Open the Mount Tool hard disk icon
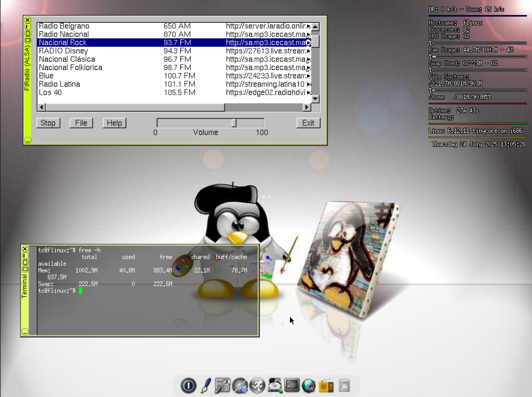The width and height of the screenshot is (532, 397). 274,385
